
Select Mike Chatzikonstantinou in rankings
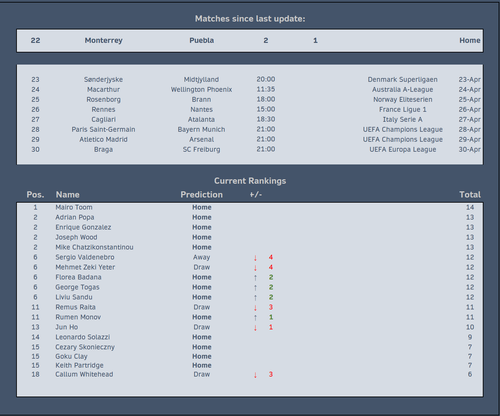pyautogui.click(x=94, y=247)
